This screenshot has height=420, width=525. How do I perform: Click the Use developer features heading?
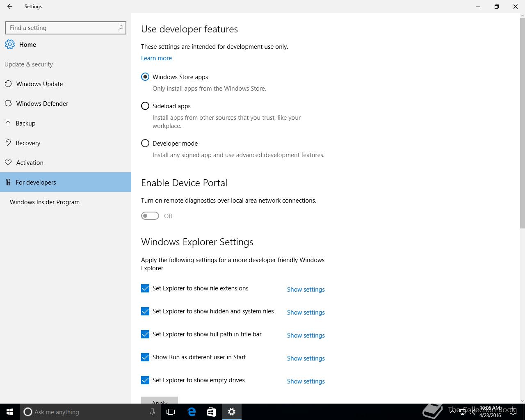(189, 29)
